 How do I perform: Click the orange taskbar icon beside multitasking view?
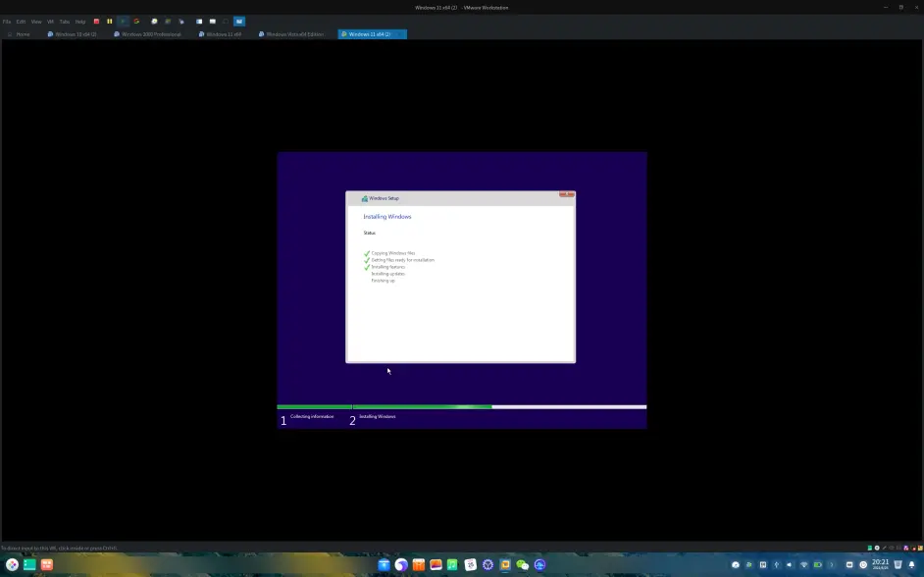46,564
